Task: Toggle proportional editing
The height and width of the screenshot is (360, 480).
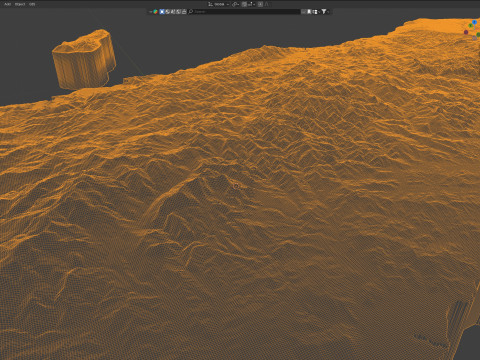Action: [260, 4]
